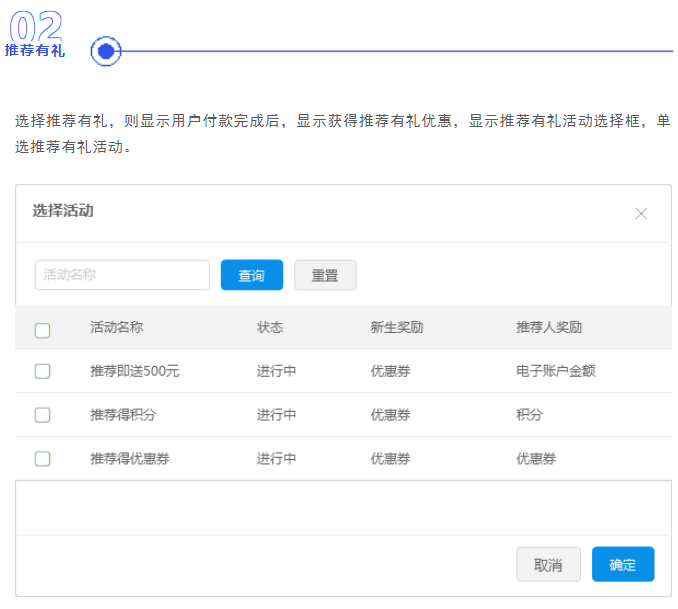Select the 推荐得优惠券 activity name
This screenshot has height=609, width=678.
pyautogui.click(x=130, y=459)
